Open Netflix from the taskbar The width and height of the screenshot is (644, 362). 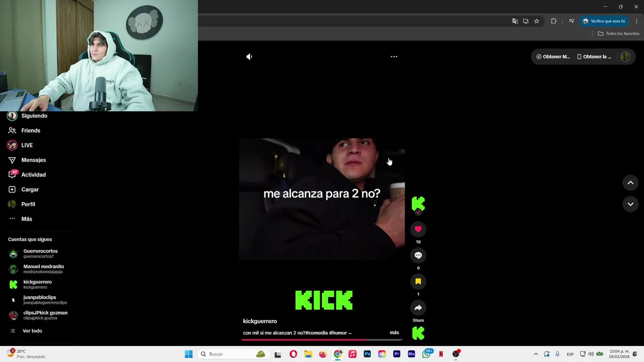[x=441, y=354]
